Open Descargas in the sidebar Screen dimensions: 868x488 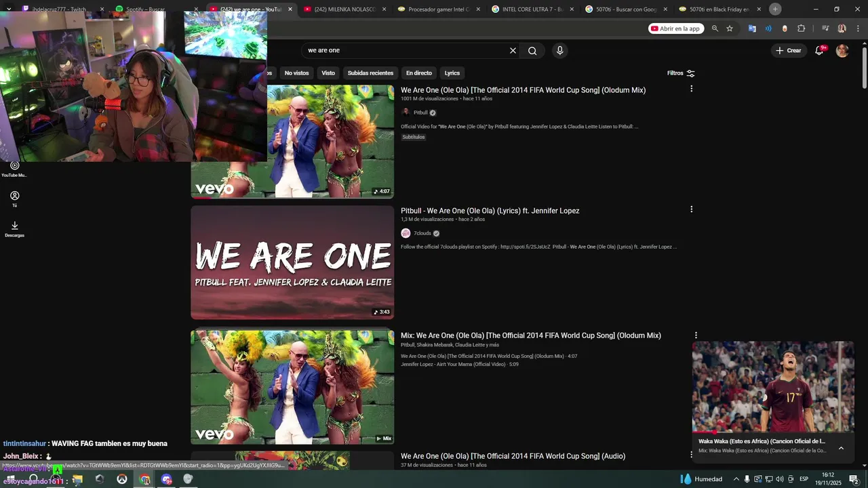[x=14, y=228]
